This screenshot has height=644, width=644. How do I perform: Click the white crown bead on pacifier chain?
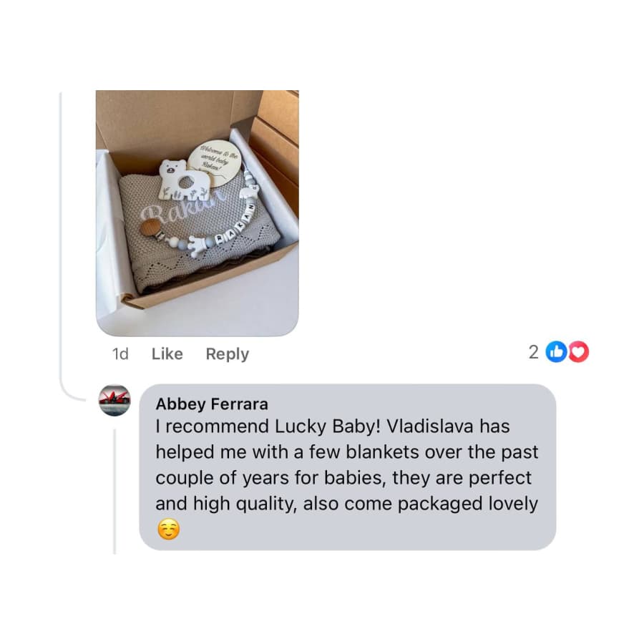coord(197,246)
